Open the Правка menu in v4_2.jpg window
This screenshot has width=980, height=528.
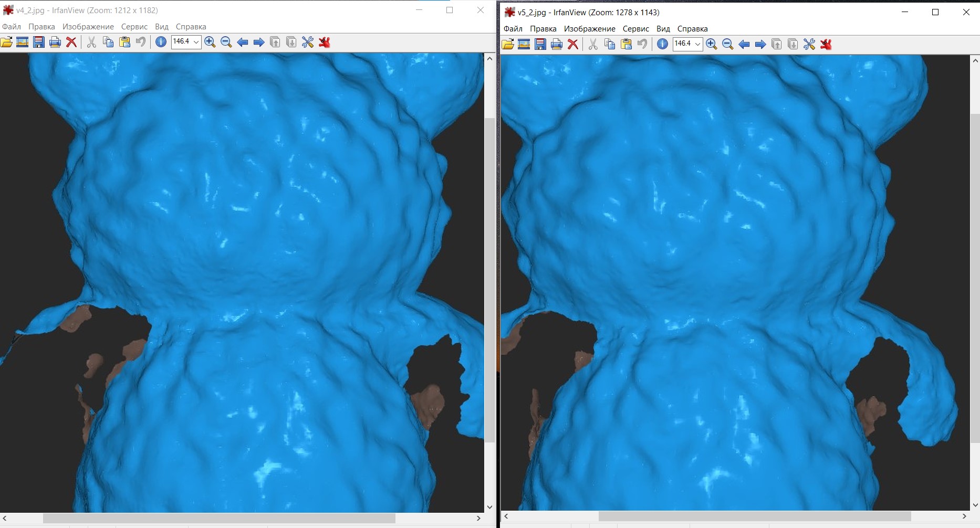click(41, 27)
